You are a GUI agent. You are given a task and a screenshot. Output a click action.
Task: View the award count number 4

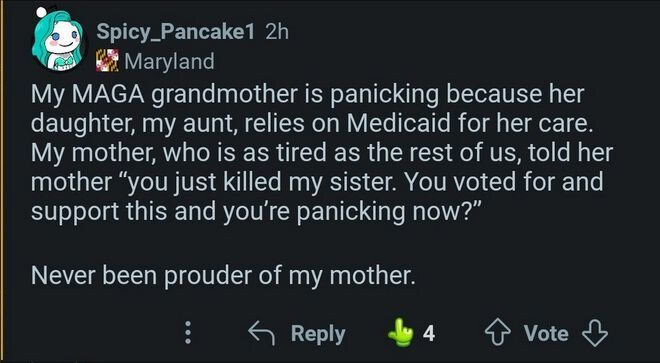pos(428,334)
